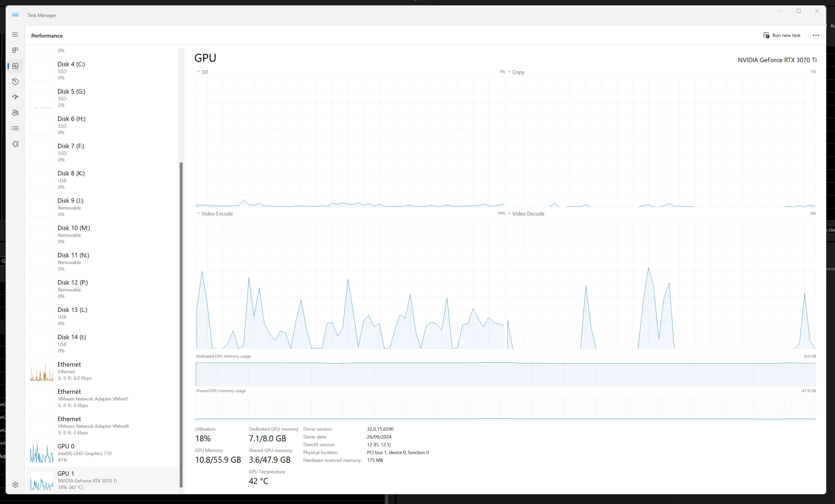Open the Video Decode graph dropdown
The image size is (835, 504).
point(509,213)
